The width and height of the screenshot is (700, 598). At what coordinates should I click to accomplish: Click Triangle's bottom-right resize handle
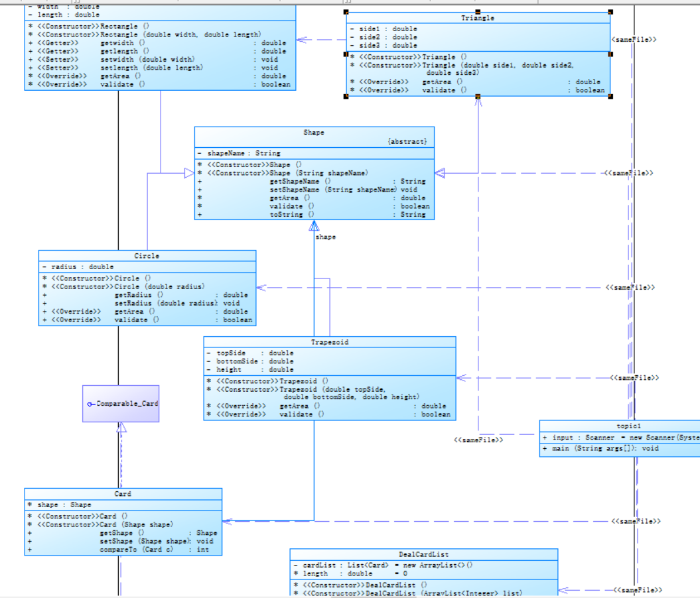[610, 96]
